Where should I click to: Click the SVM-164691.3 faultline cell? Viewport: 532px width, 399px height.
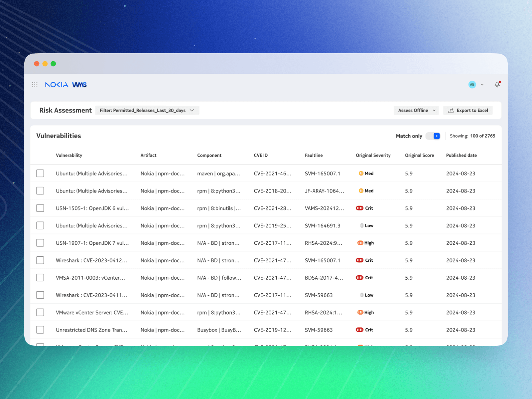click(x=323, y=226)
